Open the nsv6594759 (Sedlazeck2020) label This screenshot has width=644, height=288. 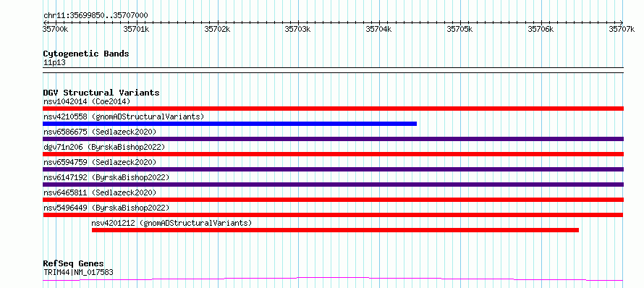[100, 162]
